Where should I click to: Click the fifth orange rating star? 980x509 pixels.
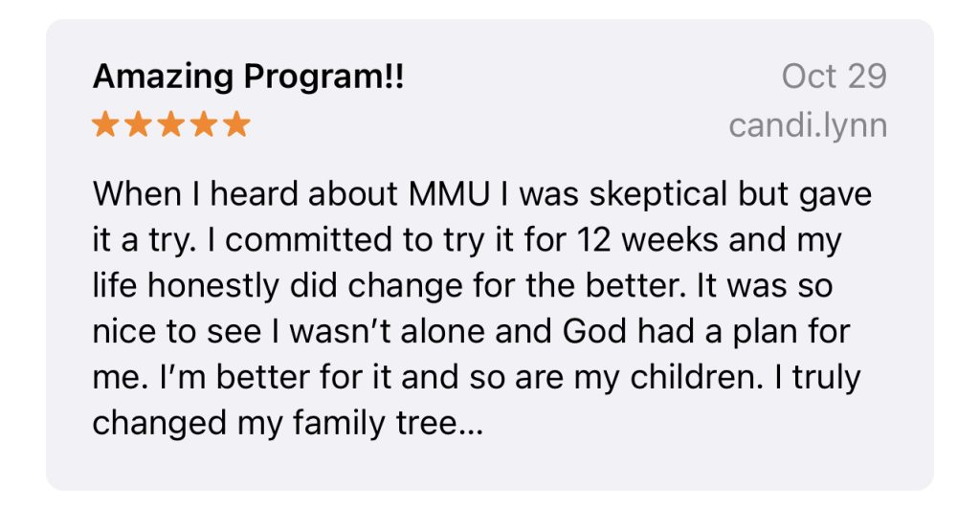235,124
